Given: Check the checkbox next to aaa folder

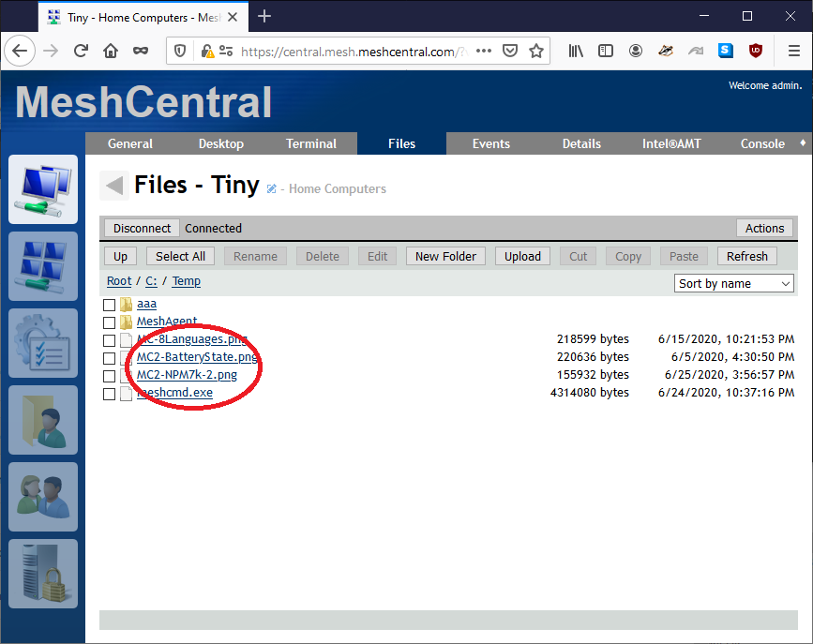Looking at the screenshot, I should pos(109,304).
